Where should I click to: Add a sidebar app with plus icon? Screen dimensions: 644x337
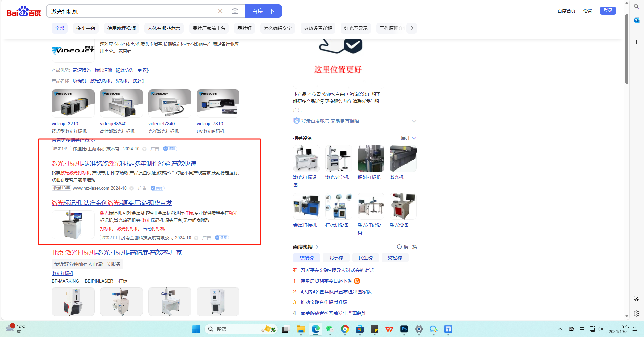pyautogui.click(x=636, y=42)
